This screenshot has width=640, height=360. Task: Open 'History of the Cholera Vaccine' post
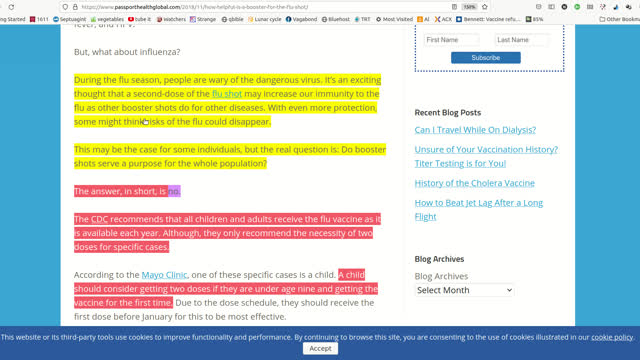tap(474, 183)
